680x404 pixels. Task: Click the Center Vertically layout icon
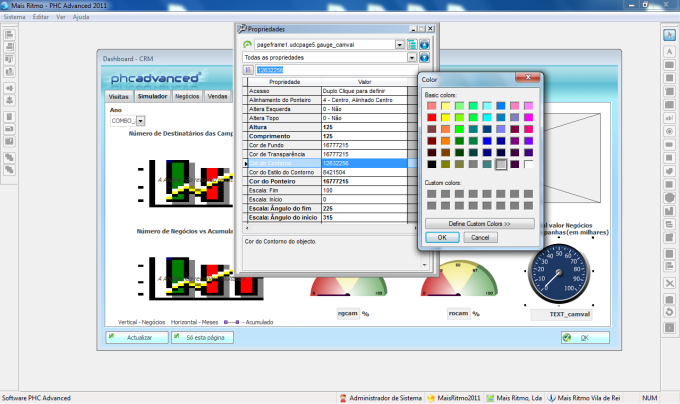[x=9, y=100]
